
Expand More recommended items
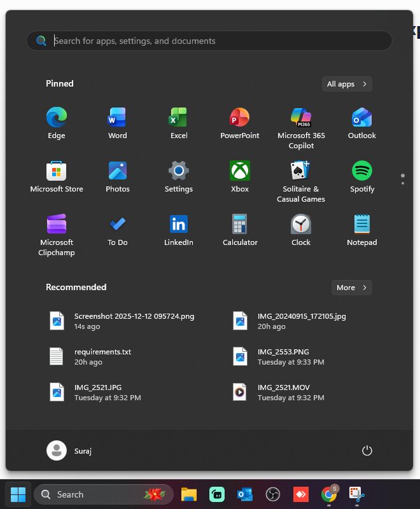click(x=351, y=288)
